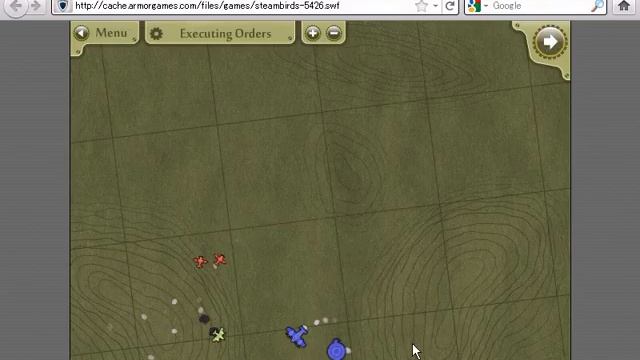Viewport: 640px width, 360px height.
Task: Go back with browser back arrow
Action: coord(16,6)
